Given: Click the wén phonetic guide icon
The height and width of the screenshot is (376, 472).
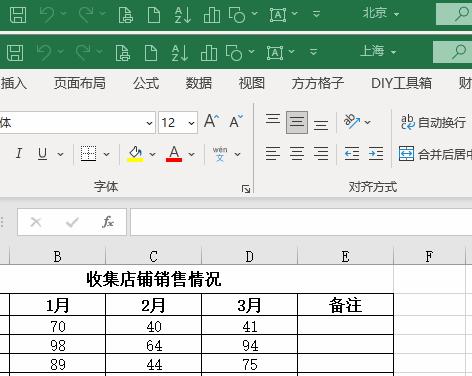Looking at the screenshot, I should pos(220,154).
